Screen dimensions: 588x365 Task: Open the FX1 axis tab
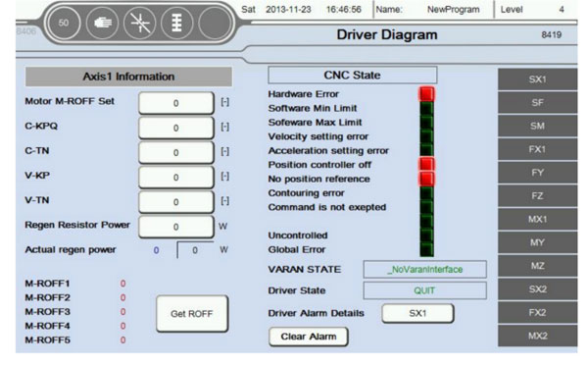coord(537,149)
